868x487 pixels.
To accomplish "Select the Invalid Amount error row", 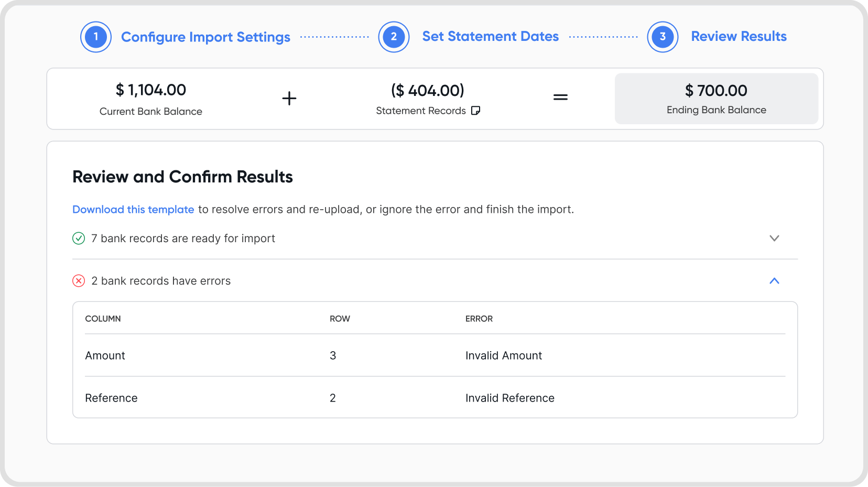I will point(435,355).
